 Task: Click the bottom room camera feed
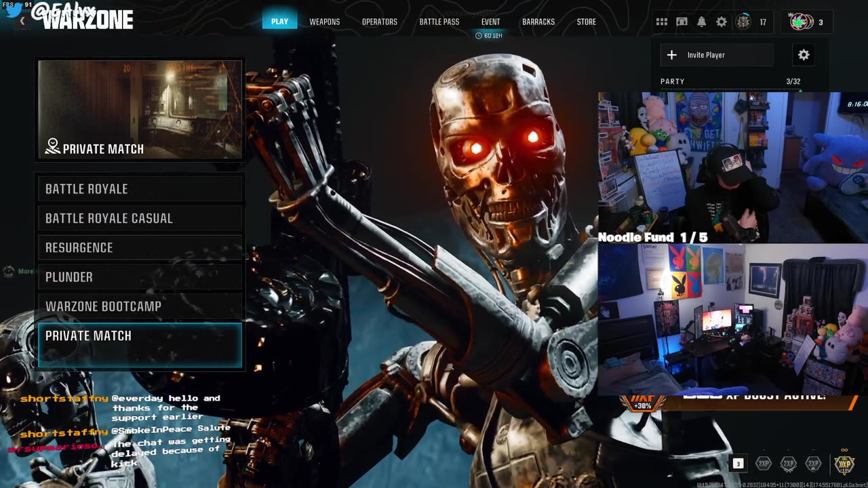click(733, 319)
